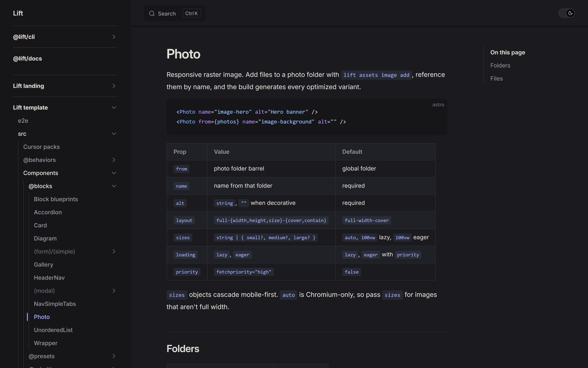Go to Block blueprints page
The height and width of the screenshot is (368, 588).
tap(56, 199)
